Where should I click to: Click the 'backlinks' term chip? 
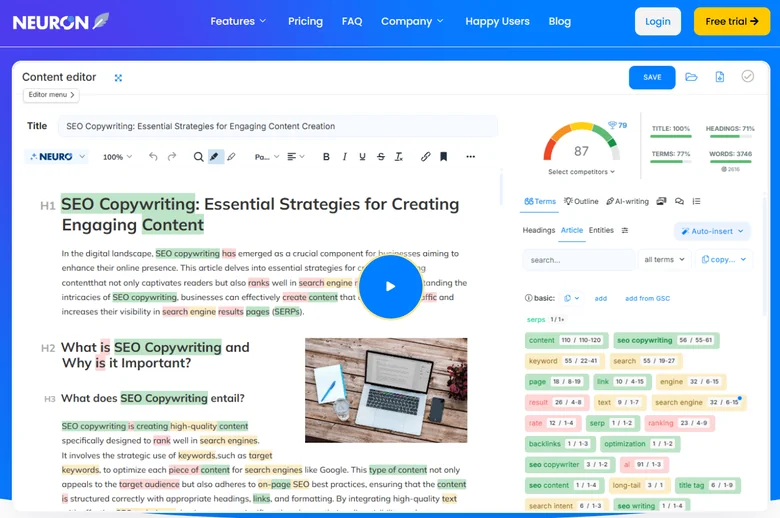[x=559, y=443]
